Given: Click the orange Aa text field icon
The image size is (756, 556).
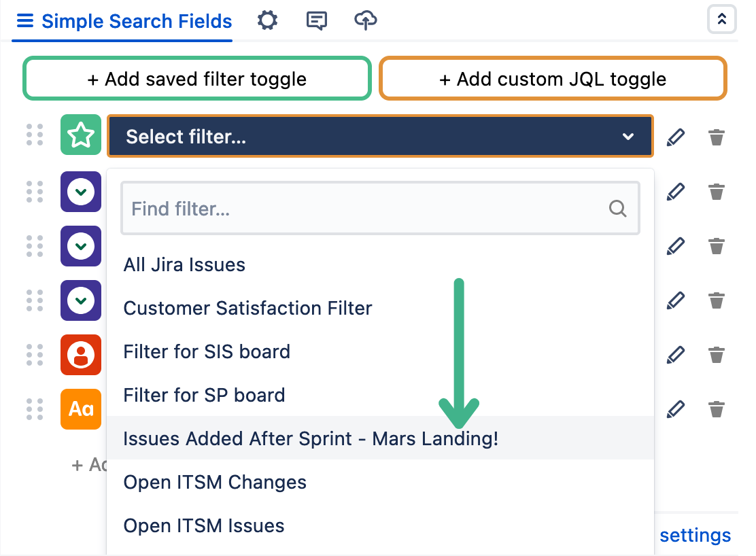Looking at the screenshot, I should pos(81,409).
